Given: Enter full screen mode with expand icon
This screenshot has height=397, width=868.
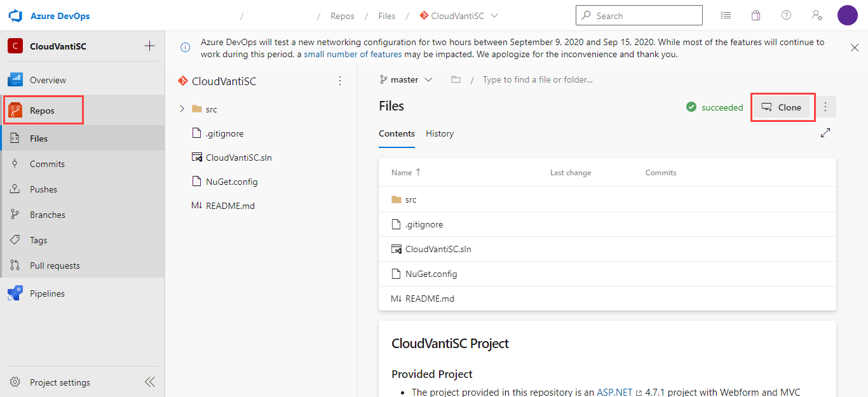Looking at the screenshot, I should (x=825, y=133).
